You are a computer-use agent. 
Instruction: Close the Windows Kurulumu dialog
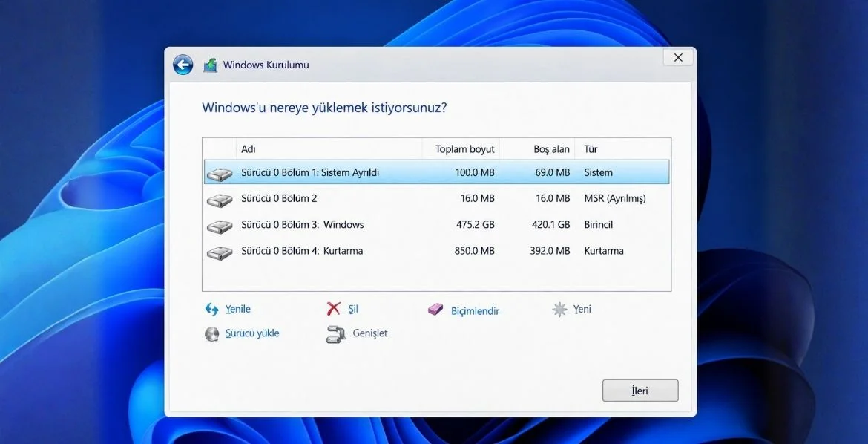(x=678, y=58)
